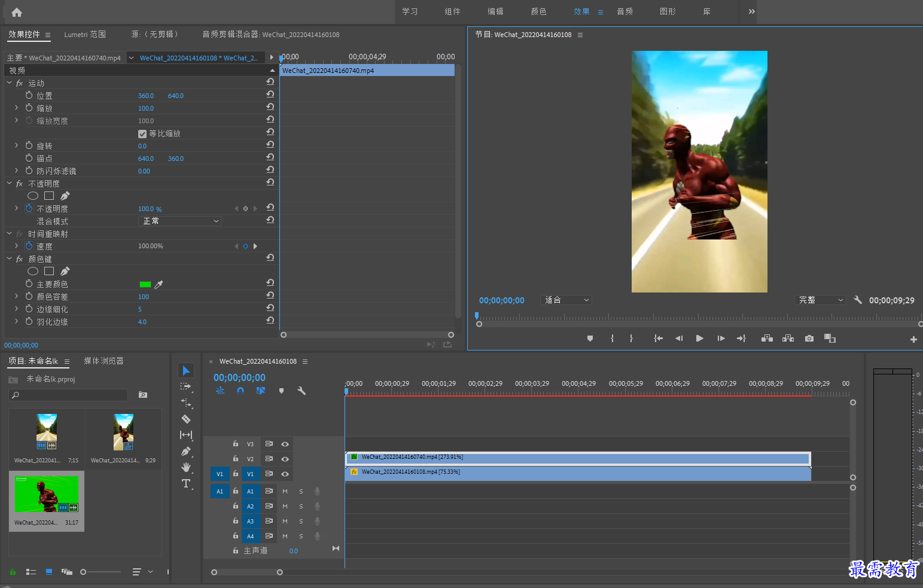Image resolution: width=923 pixels, height=588 pixels.
Task: Switch to Editing workspace tab
Action: (x=495, y=11)
